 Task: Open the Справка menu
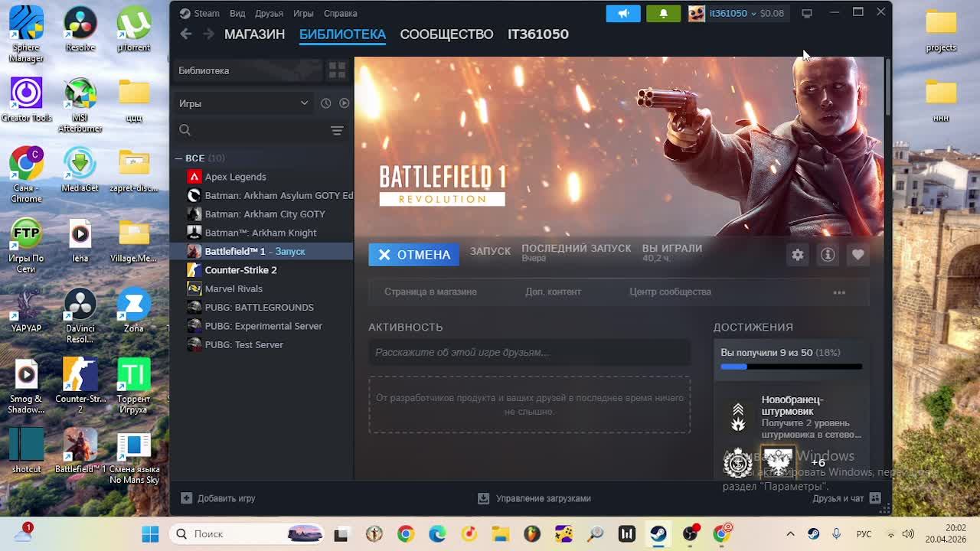pos(340,13)
